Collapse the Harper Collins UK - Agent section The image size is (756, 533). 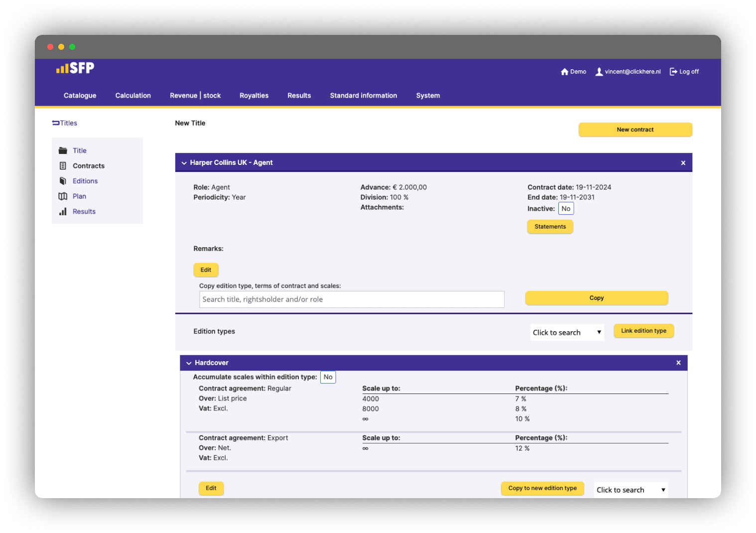[184, 163]
